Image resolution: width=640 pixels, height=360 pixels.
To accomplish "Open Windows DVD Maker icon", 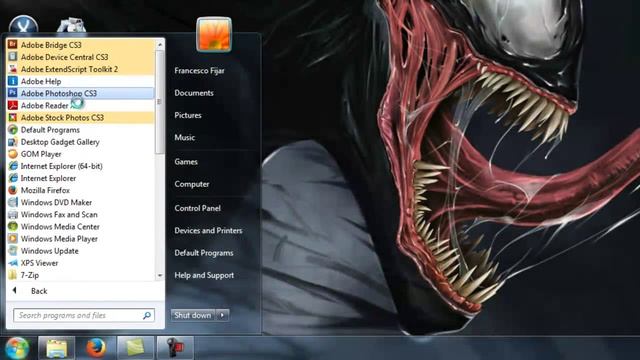I will point(13,202).
